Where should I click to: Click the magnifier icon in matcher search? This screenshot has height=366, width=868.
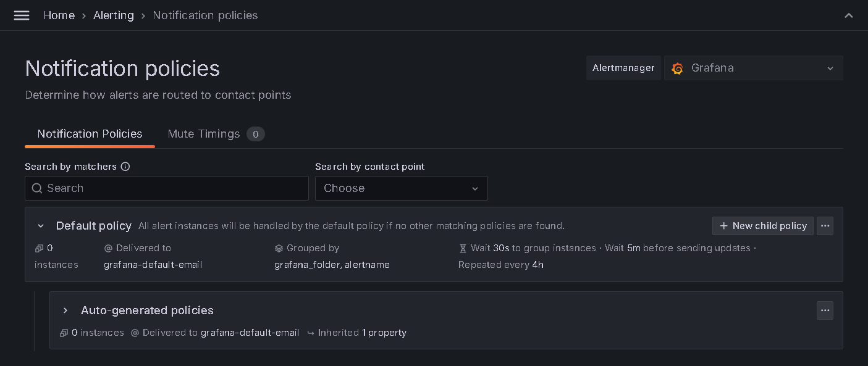(37, 188)
